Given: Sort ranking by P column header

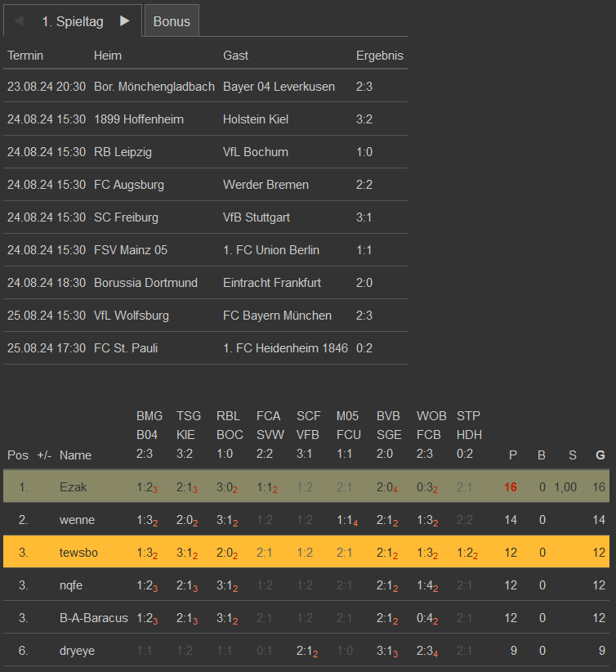Looking at the screenshot, I should pyautogui.click(x=512, y=455).
